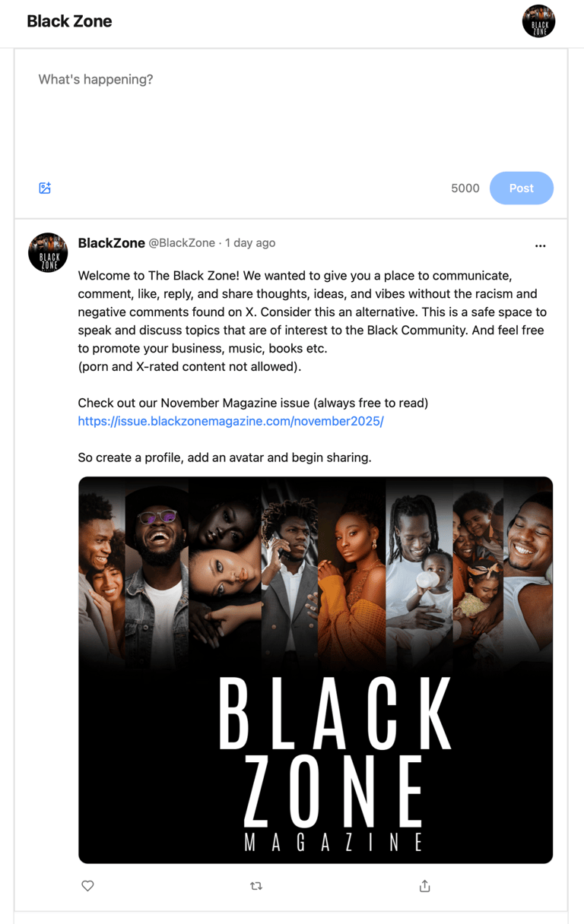Click the blue Post button
This screenshot has width=584, height=924.
[521, 188]
